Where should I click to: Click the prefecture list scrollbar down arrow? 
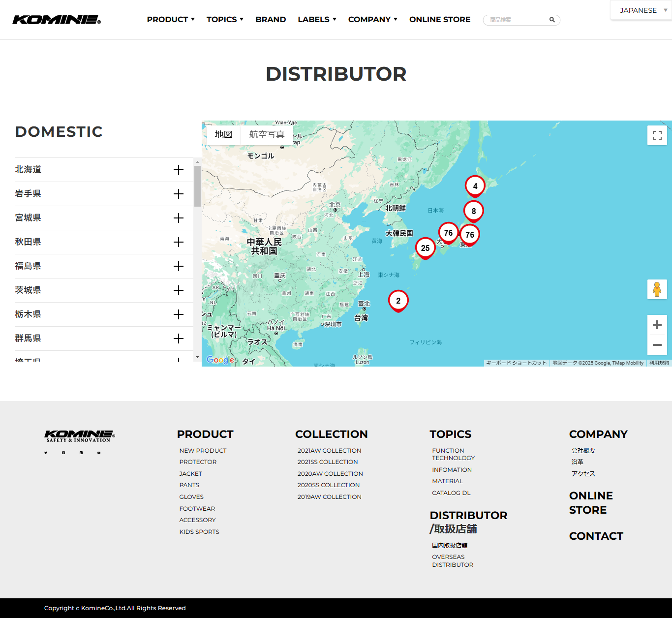[x=197, y=357]
